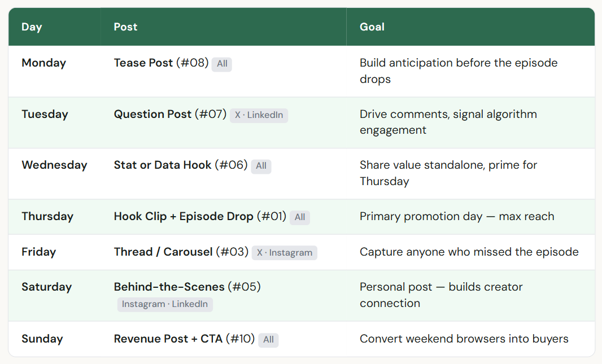Select the Monday row label
Screen dimensions: 602x364
click(43, 63)
